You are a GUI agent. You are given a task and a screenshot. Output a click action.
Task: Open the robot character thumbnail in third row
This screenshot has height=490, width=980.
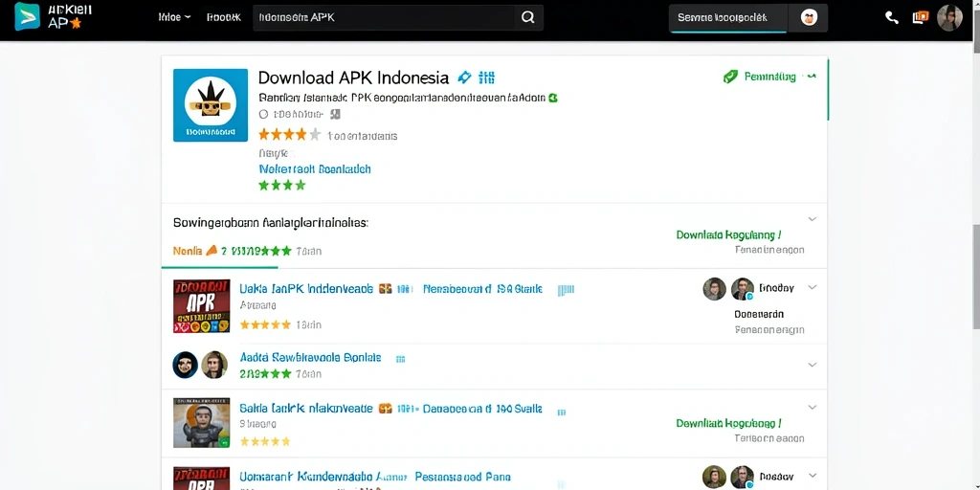click(201, 422)
